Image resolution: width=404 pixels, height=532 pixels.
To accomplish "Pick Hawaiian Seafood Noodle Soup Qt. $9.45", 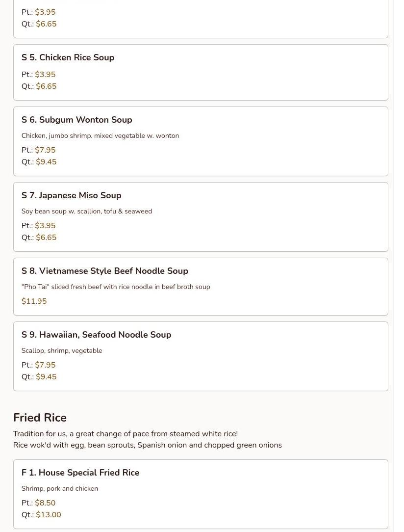I will 46,377.
